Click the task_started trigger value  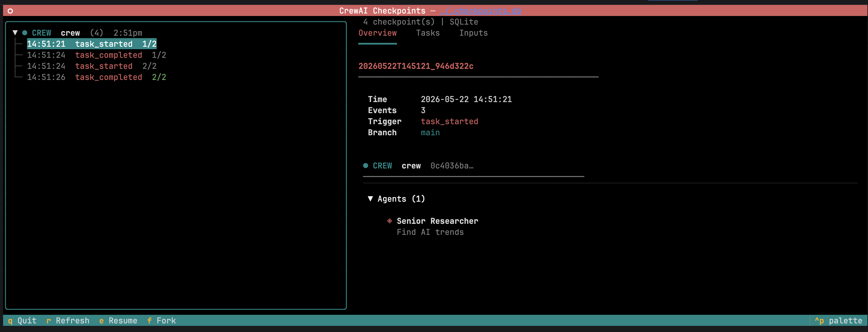pos(449,121)
